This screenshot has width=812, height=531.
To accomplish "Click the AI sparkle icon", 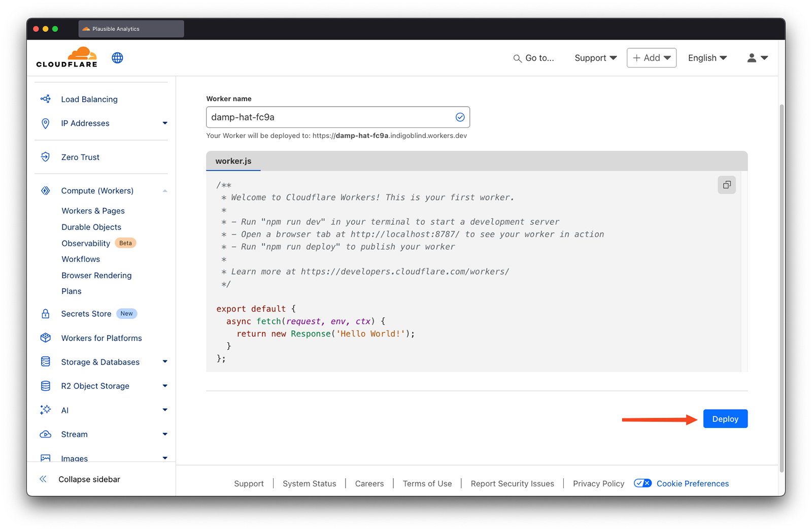I will (46, 410).
